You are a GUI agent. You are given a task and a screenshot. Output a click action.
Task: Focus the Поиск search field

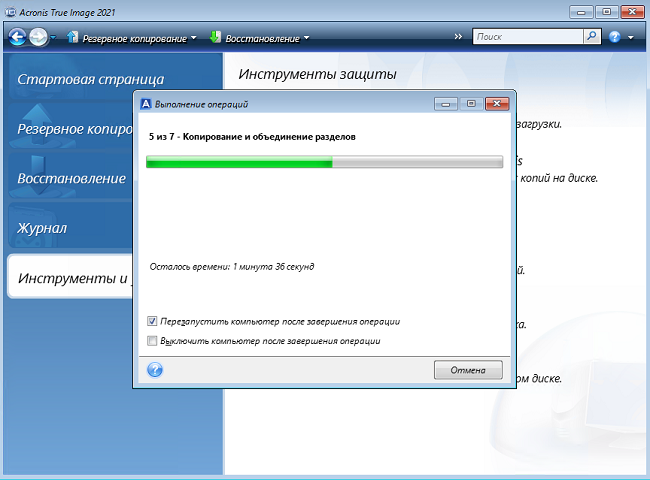527,36
